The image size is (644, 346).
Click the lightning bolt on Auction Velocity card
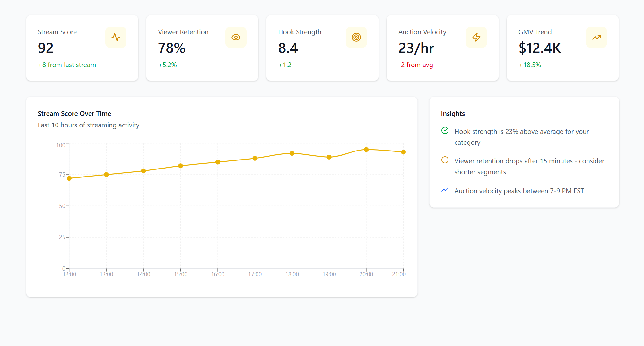pyautogui.click(x=476, y=37)
